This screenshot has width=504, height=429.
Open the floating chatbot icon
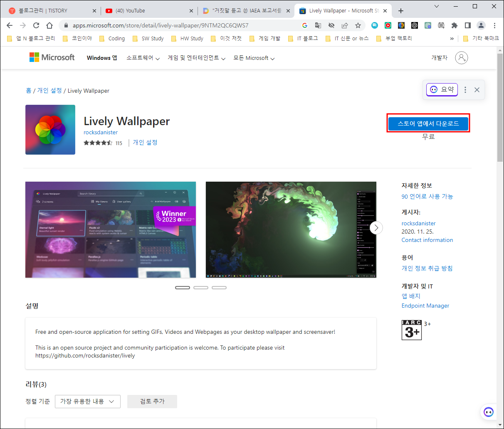(x=489, y=412)
